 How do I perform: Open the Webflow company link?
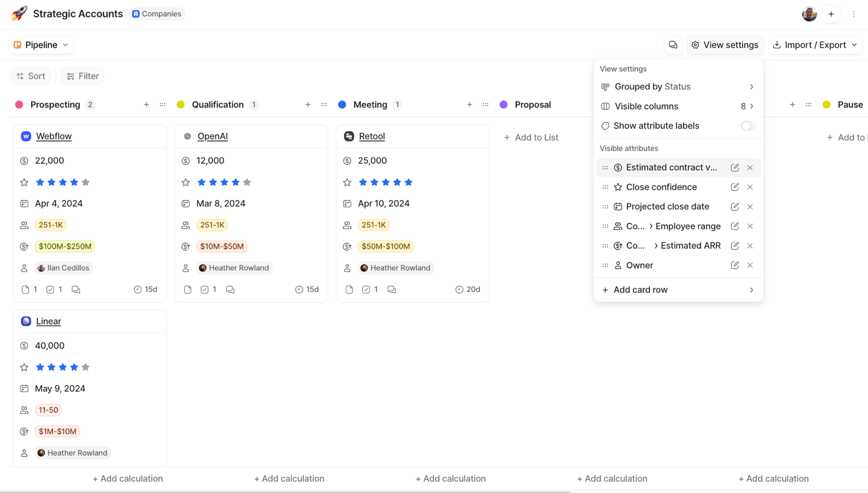[54, 136]
